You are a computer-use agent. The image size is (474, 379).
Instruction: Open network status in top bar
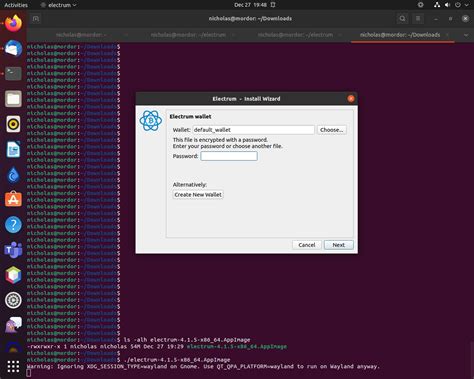click(437, 5)
